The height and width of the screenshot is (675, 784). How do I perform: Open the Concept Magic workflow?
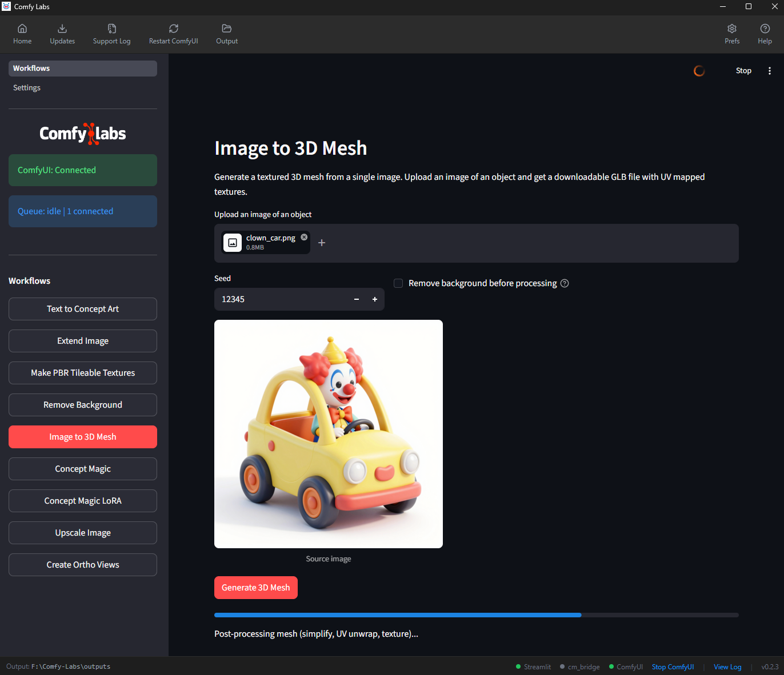tap(83, 469)
